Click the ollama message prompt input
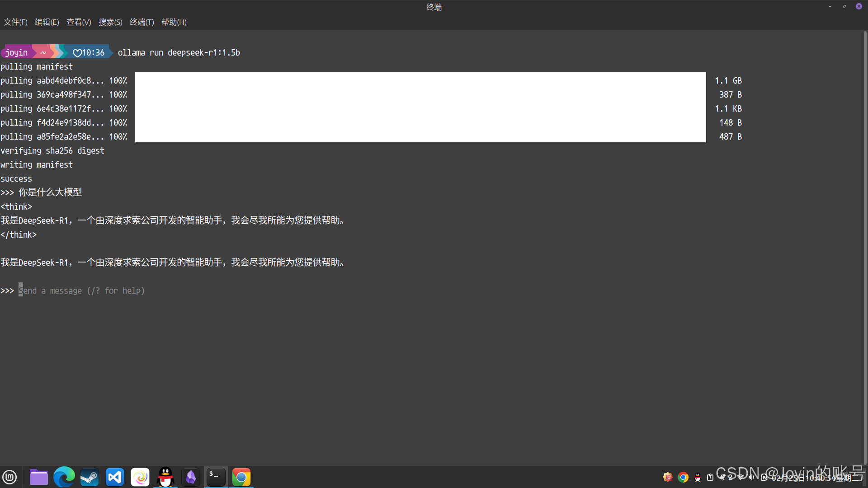This screenshot has height=488, width=868. pyautogui.click(x=81, y=291)
